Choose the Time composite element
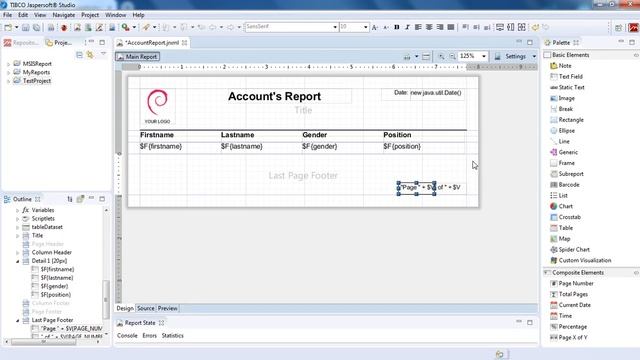This screenshot has width=640, height=360. [x=561, y=316]
